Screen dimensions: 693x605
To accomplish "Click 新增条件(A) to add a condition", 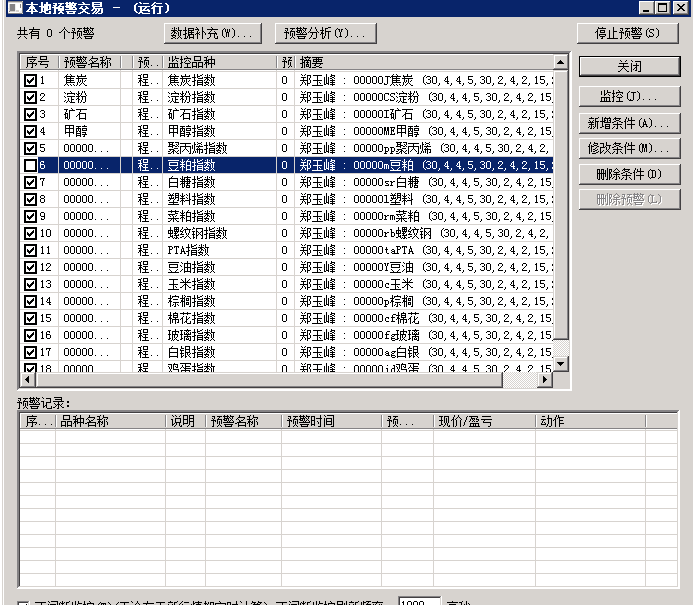I will [x=629, y=123].
